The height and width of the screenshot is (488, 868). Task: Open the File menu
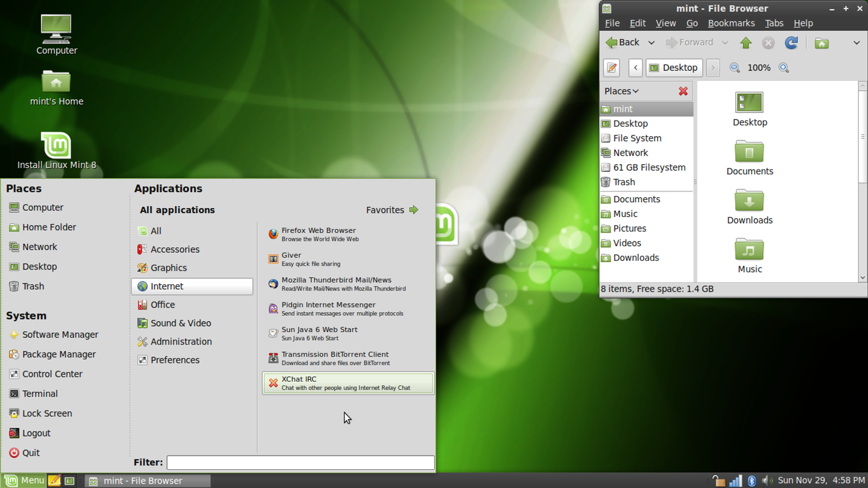coord(612,23)
